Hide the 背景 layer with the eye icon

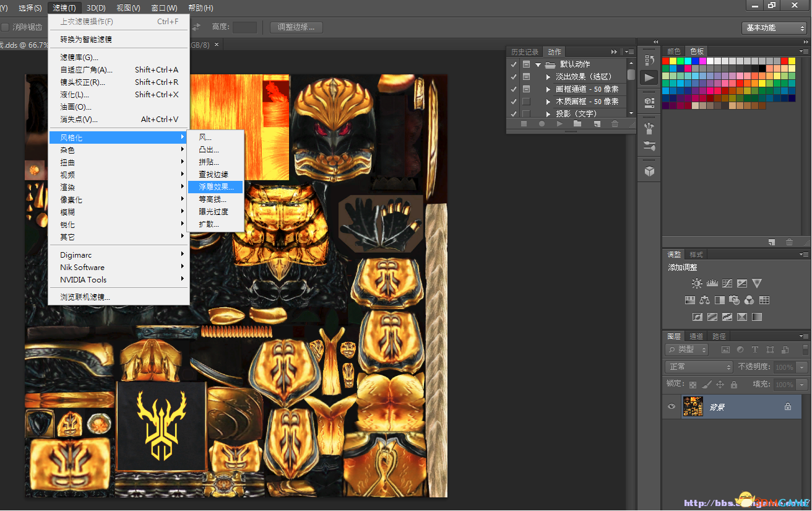pos(671,407)
